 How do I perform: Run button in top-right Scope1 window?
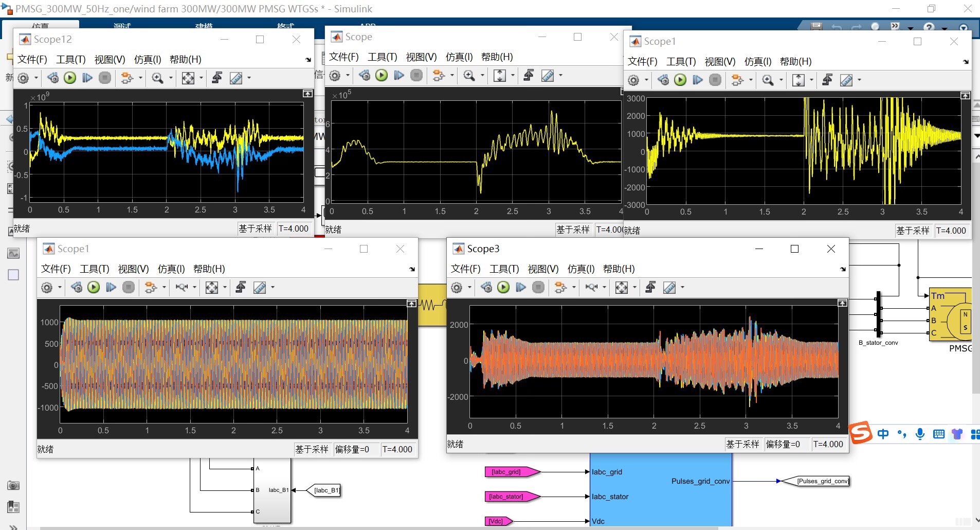pyautogui.click(x=680, y=80)
